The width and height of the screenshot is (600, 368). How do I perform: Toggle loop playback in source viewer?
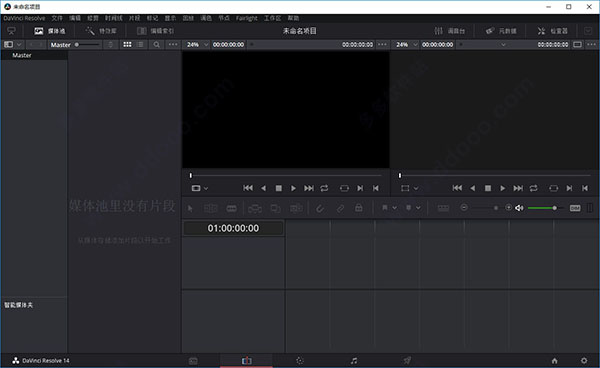[324, 188]
